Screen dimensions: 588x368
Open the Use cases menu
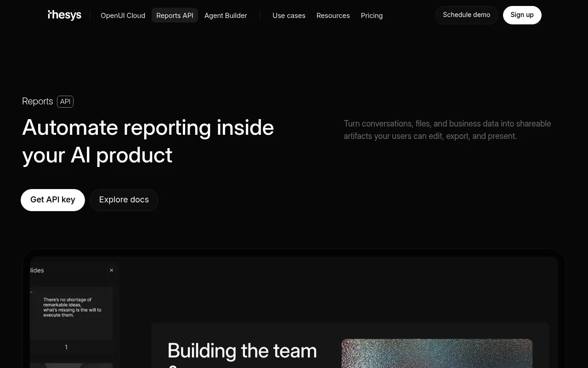[289, 16]
